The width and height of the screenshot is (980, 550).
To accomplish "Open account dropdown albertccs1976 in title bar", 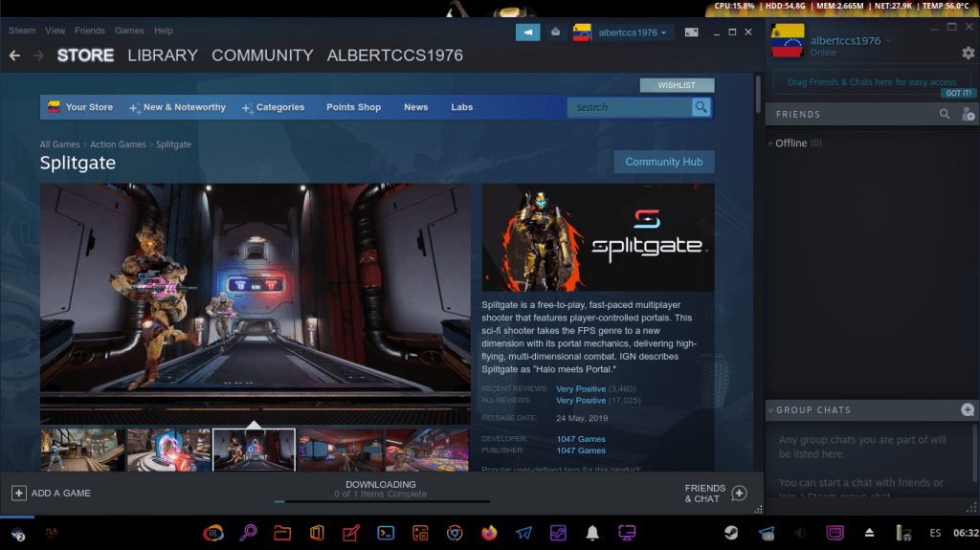I will point(634,33).
